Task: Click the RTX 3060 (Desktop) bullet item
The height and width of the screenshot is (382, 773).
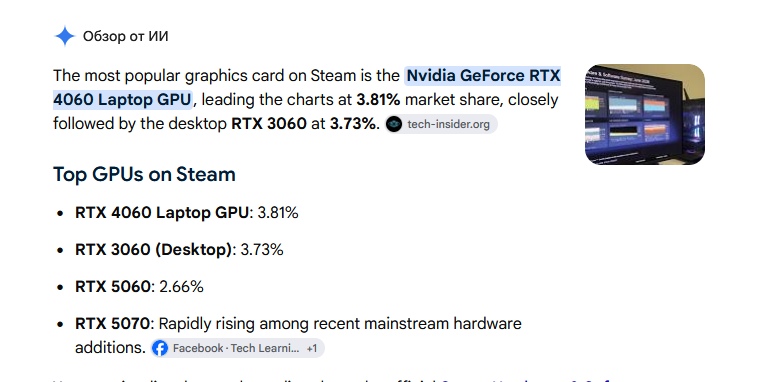Action: click(179, 250)
